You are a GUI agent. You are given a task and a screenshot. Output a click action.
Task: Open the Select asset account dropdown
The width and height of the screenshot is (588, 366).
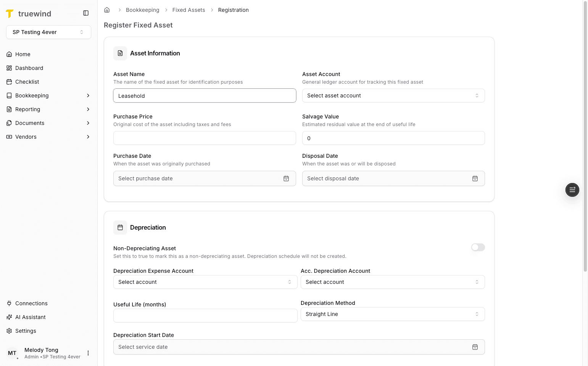tap(393, 96)
